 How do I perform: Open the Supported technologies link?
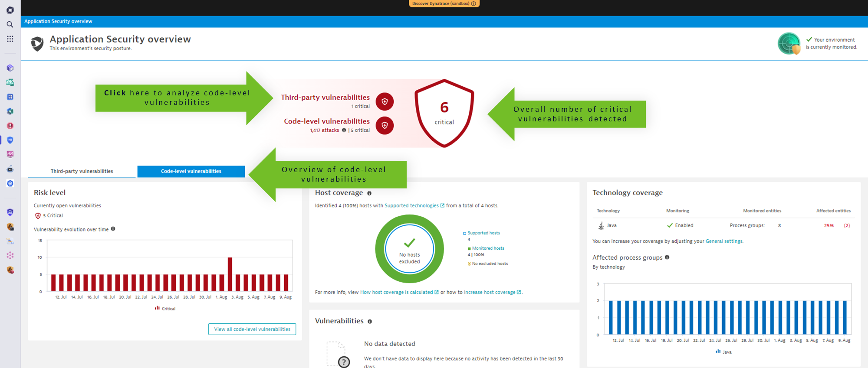414,205
